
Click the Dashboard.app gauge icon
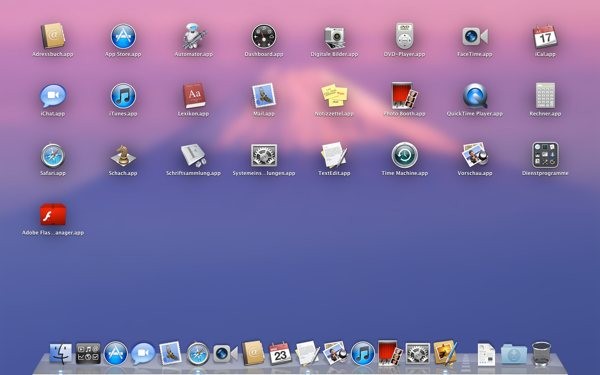tap(264, 36)
